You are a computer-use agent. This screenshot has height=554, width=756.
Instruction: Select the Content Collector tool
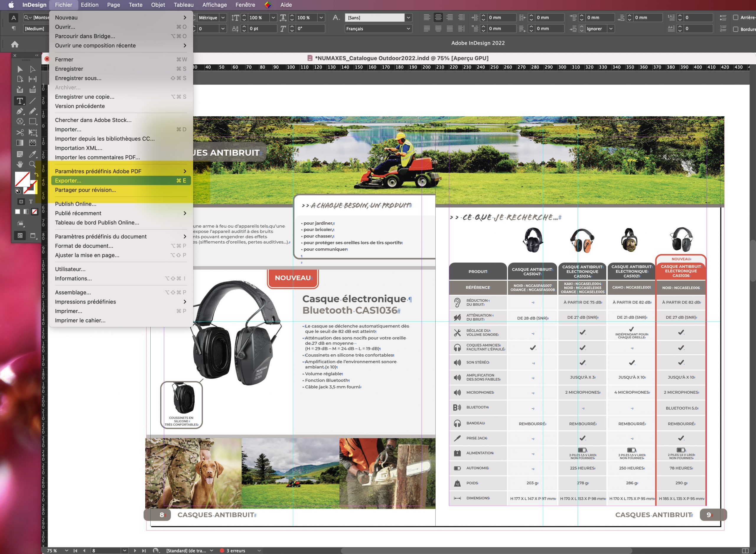click(20, 89)
